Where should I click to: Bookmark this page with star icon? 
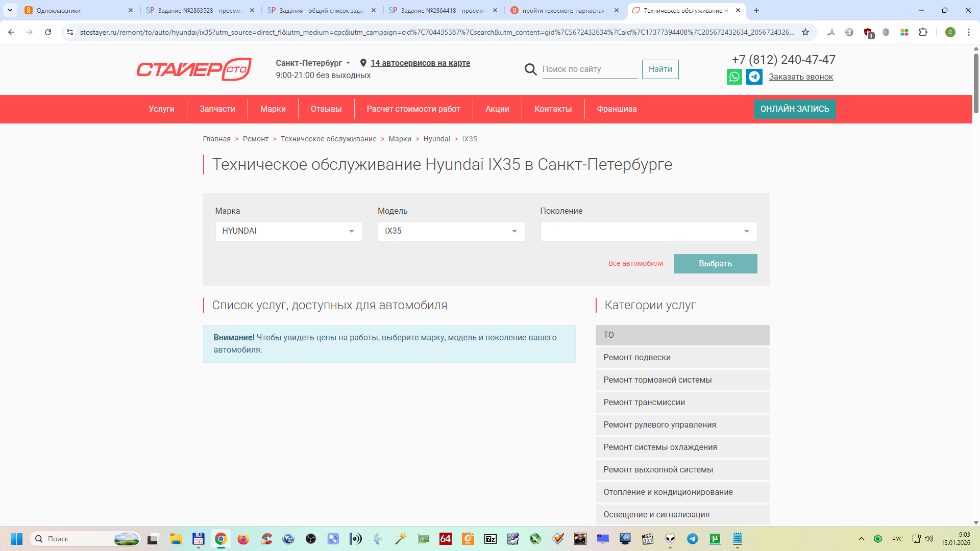pos(805,32)
